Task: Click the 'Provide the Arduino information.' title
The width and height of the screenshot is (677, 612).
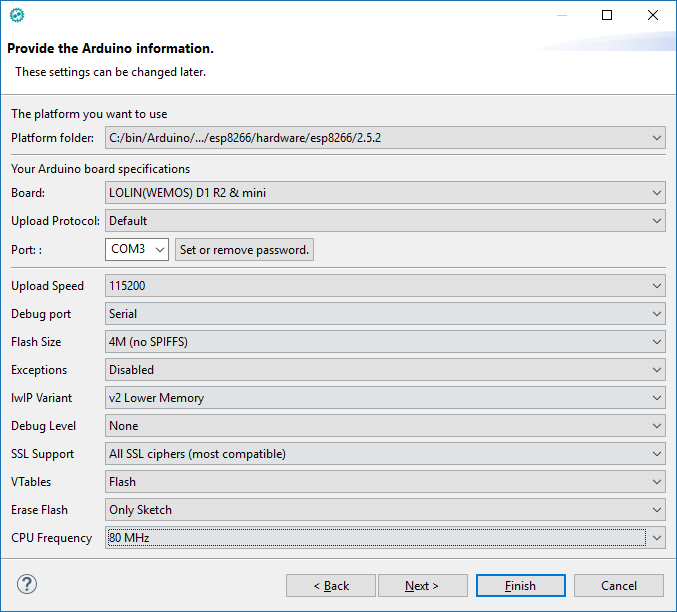Action: pos(111,48)
